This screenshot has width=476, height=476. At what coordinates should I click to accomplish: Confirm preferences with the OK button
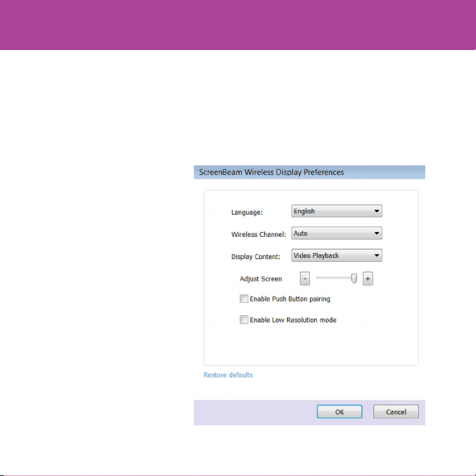[339, 411]
